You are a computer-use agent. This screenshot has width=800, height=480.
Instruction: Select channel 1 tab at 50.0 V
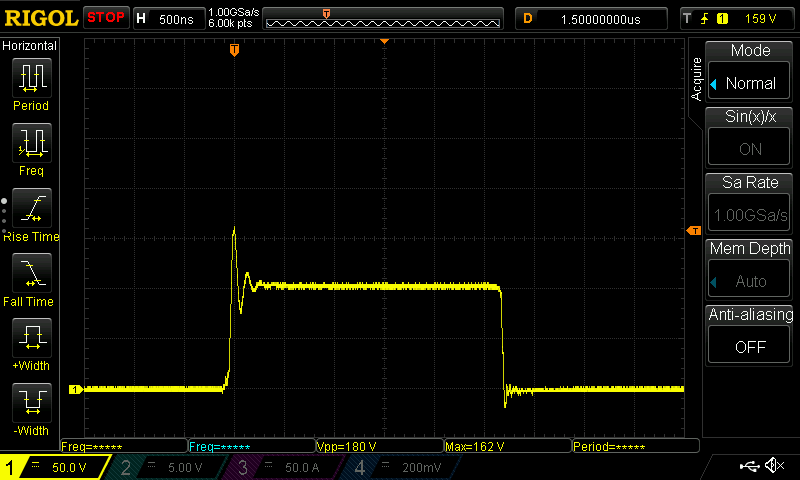tap(57, 467)
